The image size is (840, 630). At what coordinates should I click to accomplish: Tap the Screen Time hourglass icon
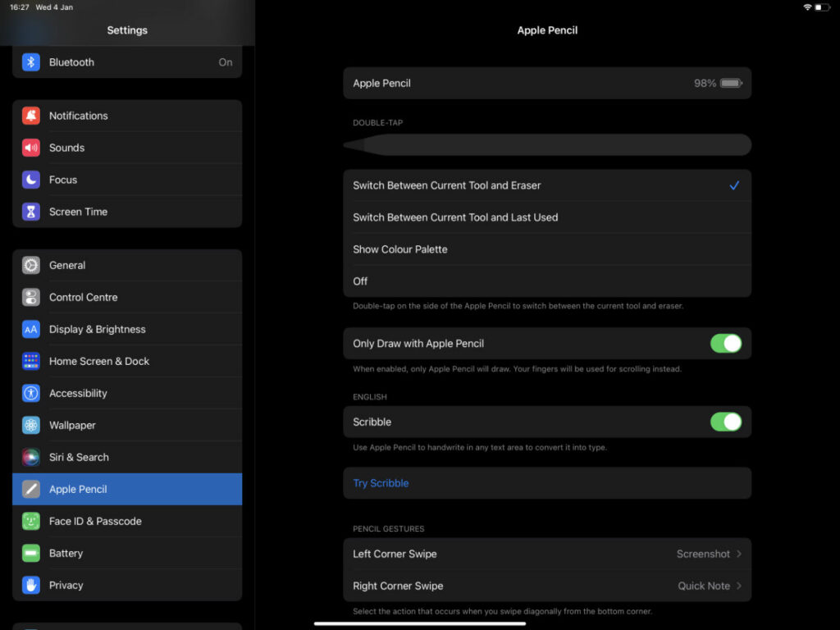31,212
